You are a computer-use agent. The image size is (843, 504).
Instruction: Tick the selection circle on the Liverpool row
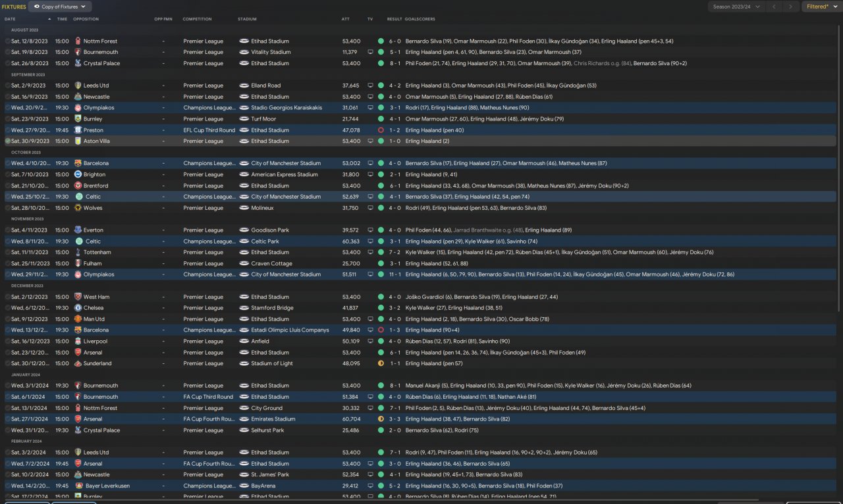[8, 341]
